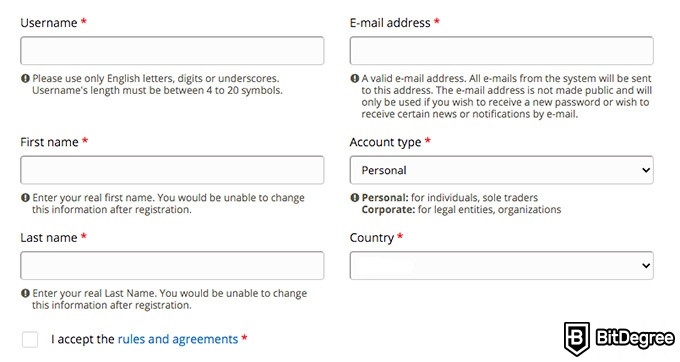Viewport: 680px width, 362px height.
Task: Click the BitDegree wordmark text
Action: [635, 338]
